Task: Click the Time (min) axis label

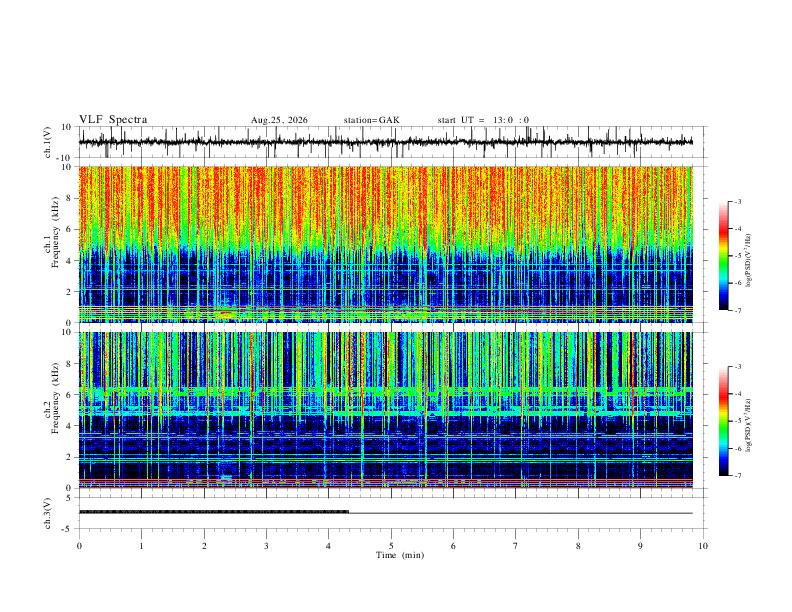Action: pos(400,555)
